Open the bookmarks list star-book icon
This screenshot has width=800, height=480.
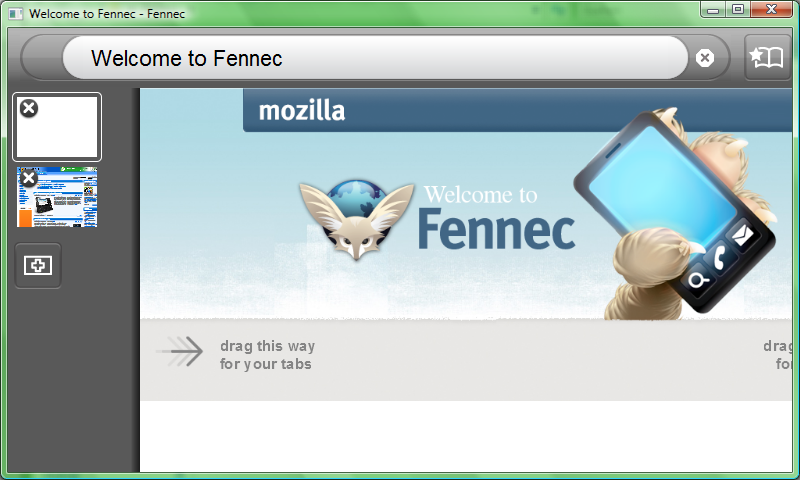click(x=767, y=58)
